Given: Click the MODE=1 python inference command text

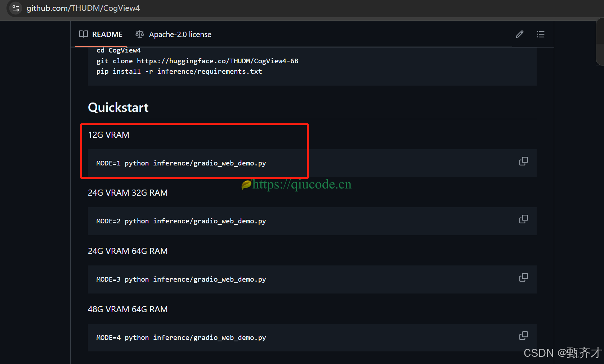Looking at the screenshot, I should [x=181, y=163].
